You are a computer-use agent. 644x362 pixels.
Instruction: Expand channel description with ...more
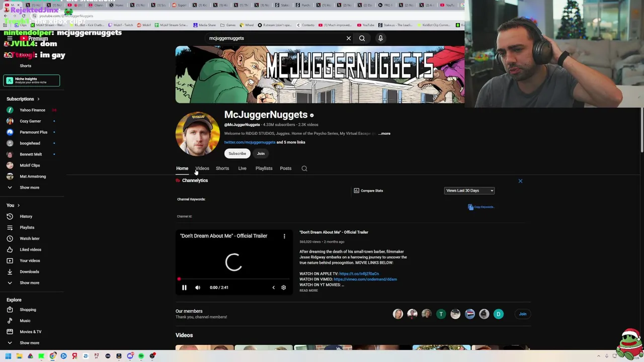click(x=384, y=134)
